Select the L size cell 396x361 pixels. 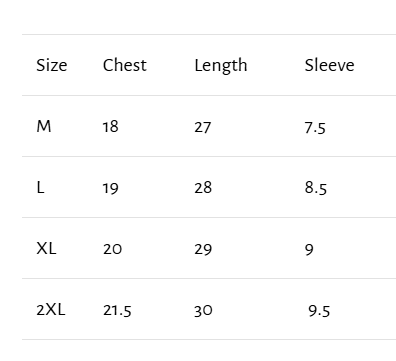point(40,187)
